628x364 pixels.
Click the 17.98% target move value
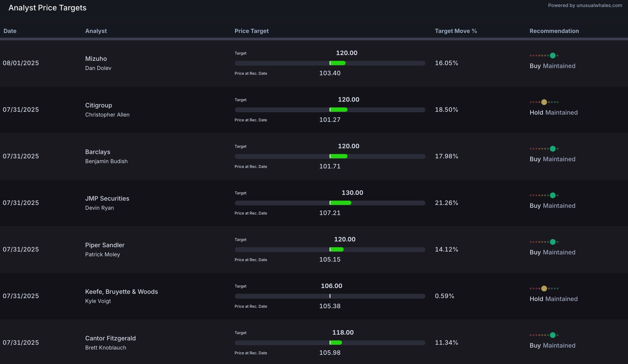pos(447,156)
